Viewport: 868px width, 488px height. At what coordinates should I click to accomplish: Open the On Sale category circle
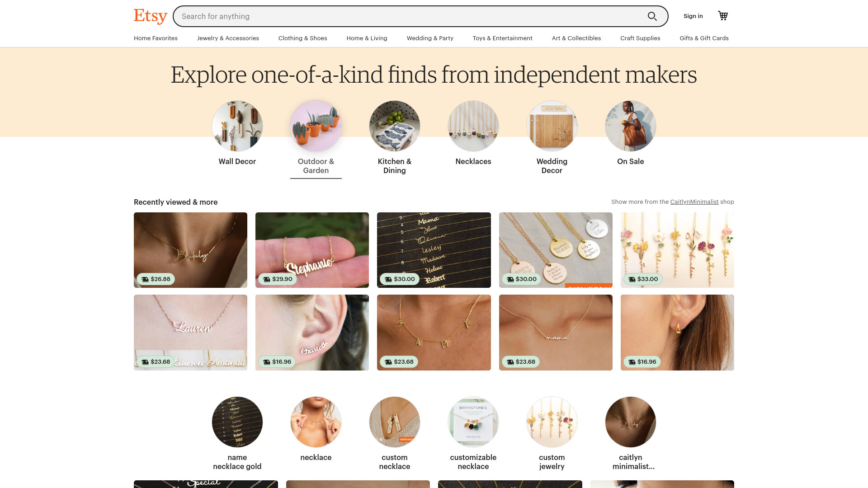click(631, 126)
